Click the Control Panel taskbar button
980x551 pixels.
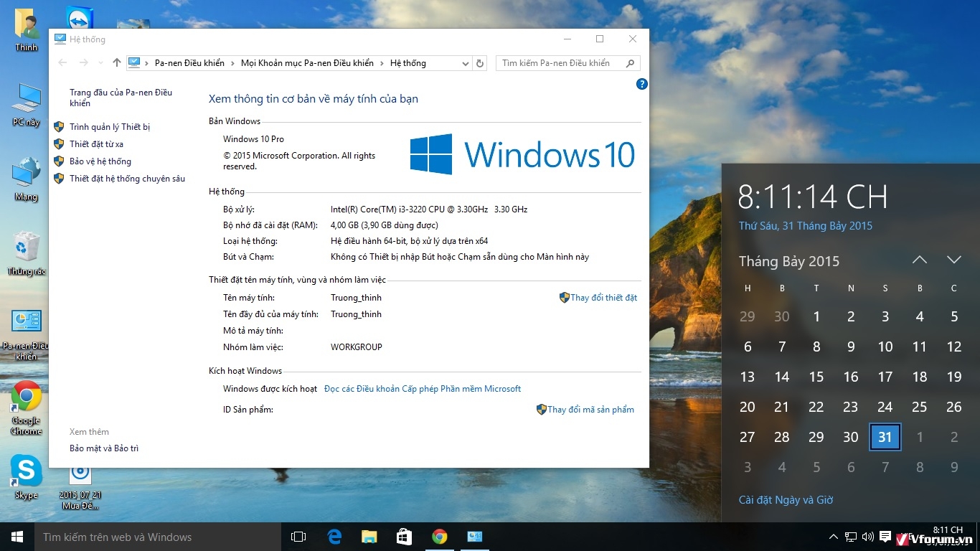pos(475,537)
